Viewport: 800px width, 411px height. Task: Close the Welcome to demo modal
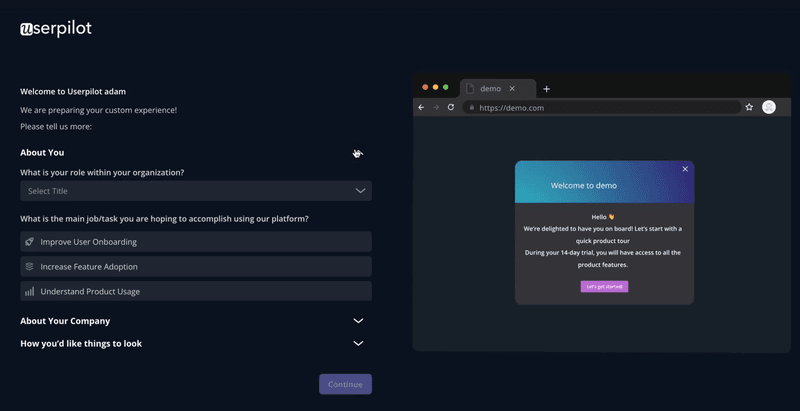[x=685, y=169]
